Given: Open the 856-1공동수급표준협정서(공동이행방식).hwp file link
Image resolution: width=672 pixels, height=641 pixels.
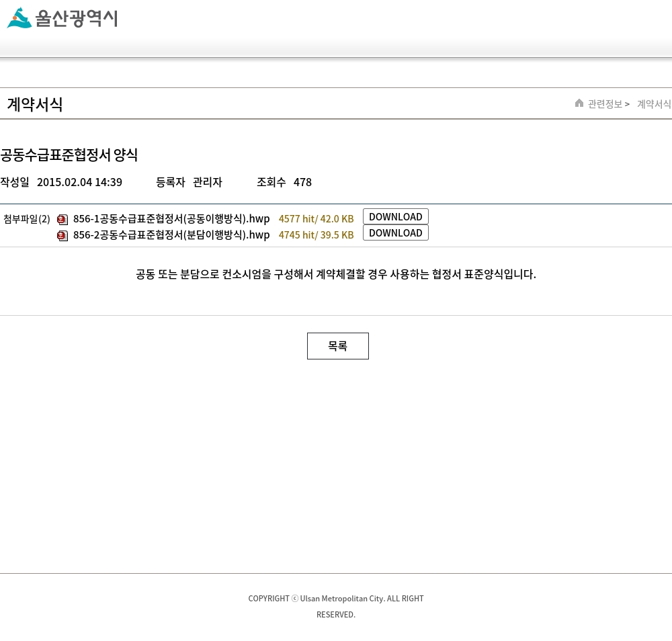Looking at the screenshot, I should 171,218.
